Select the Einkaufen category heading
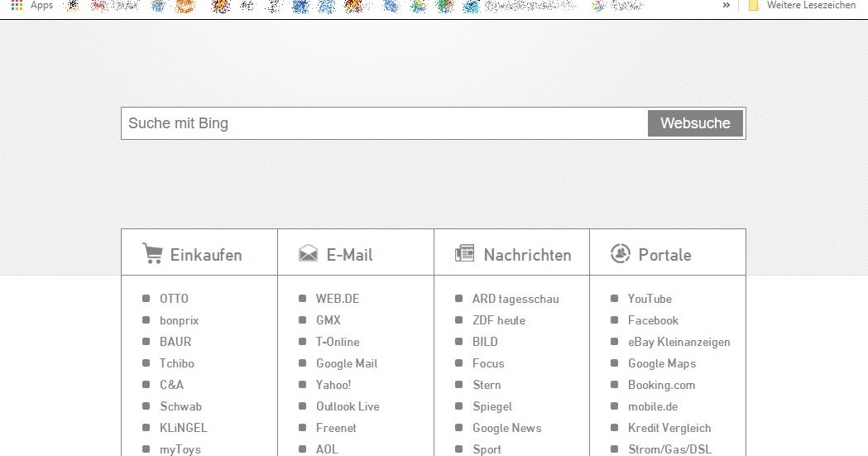 click(x=206, y=255)
